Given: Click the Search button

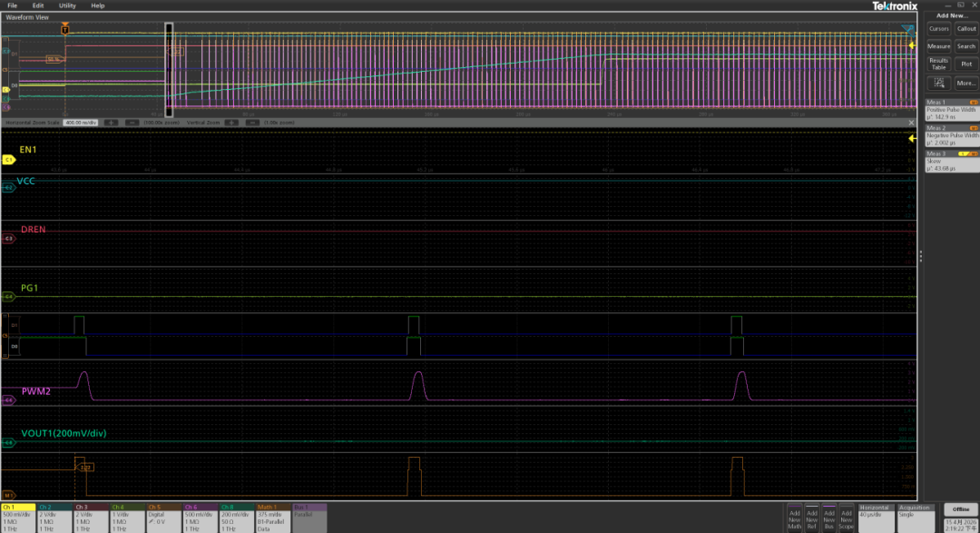Looking at the screenshot, I should [965, 46].
